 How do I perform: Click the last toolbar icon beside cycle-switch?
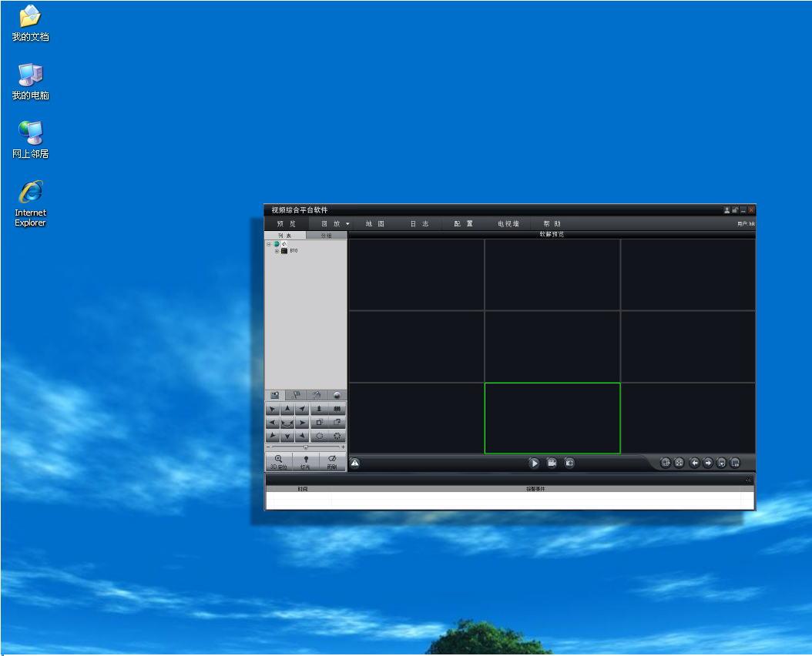735,463
